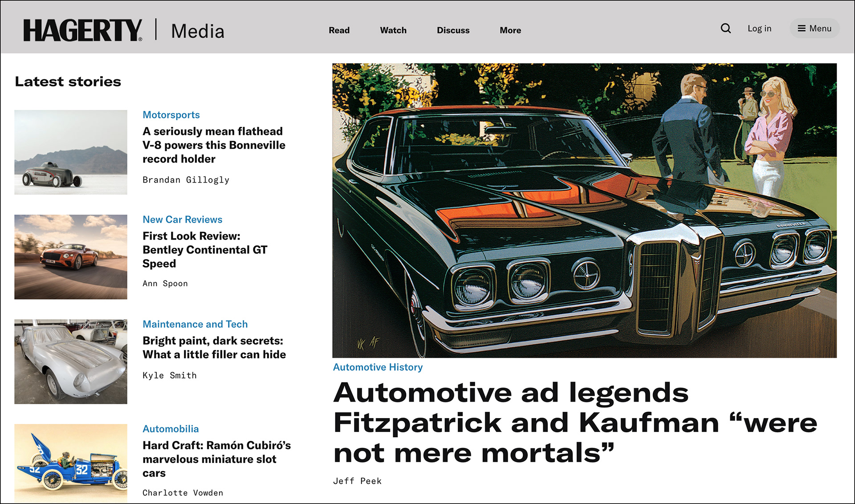
Task: Click the bare-metal car body thumbnail
Action: pyautogui.click(x=71, y=362)
